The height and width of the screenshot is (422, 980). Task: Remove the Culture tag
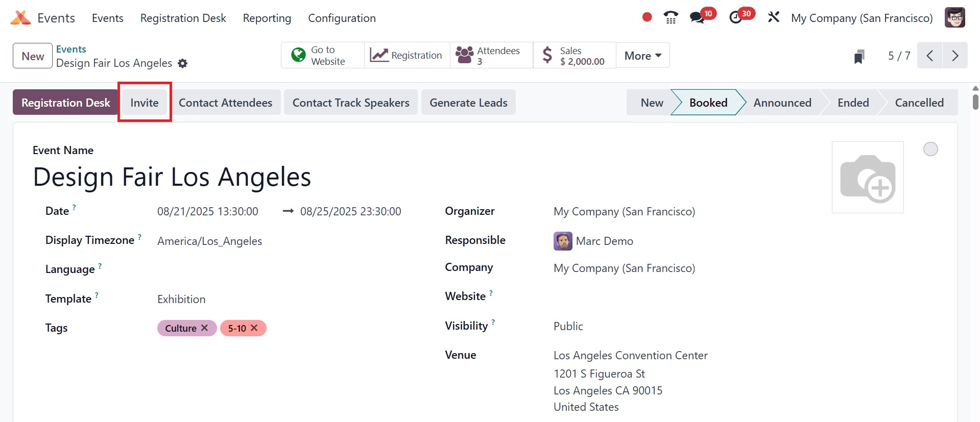[204, 328]
